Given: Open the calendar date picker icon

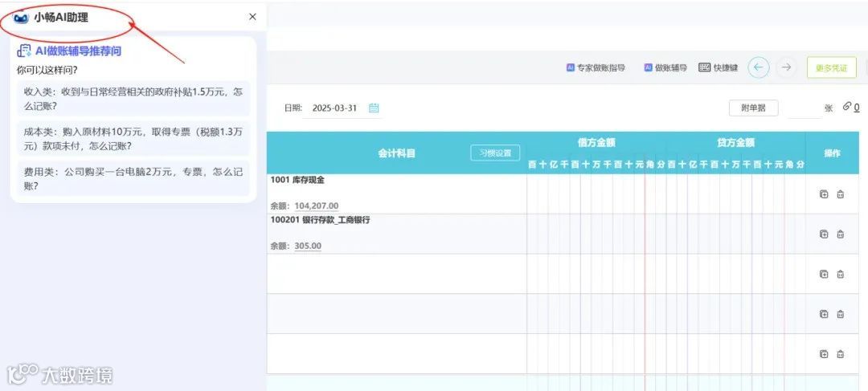Looking at the screenshot, I should [x=374, y=108].
